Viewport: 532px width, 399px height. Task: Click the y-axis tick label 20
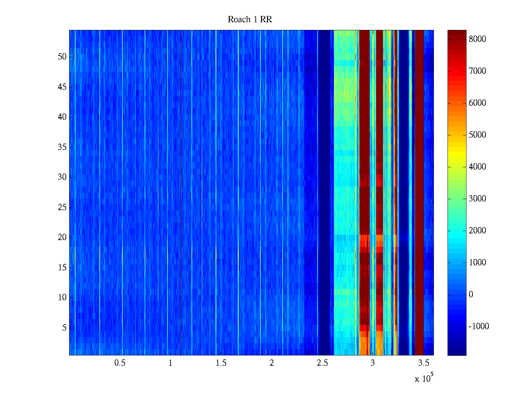click(x=62, y=237)
